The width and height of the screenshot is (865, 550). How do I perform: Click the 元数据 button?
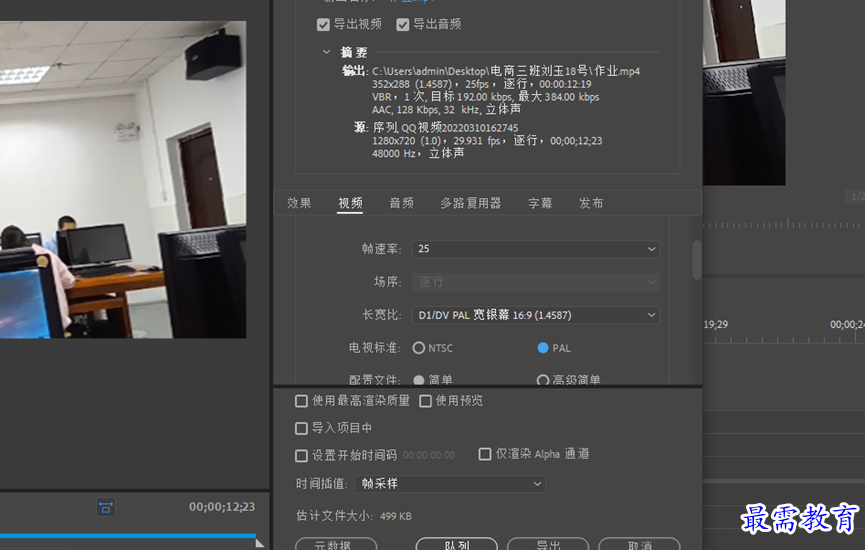tap(336, 544)
